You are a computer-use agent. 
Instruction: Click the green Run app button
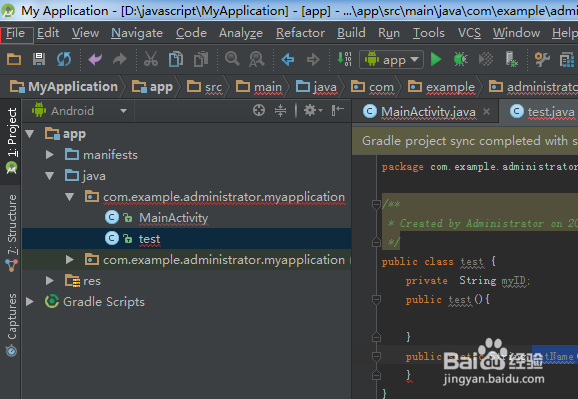pyautogui.click(x=436, y=59)
